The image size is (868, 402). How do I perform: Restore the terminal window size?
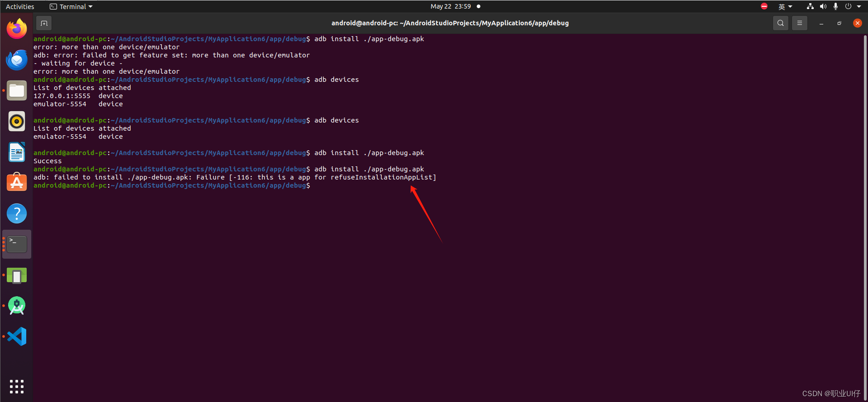tap(839, 23)
